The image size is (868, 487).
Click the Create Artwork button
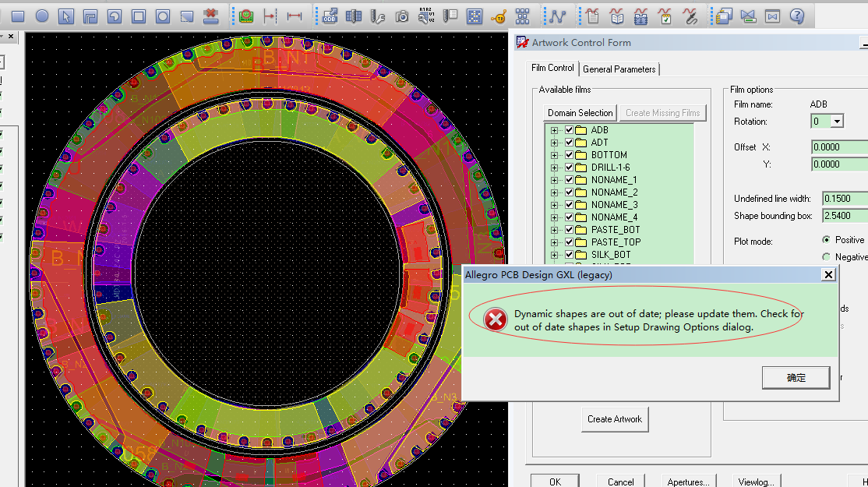coord(615,419)
